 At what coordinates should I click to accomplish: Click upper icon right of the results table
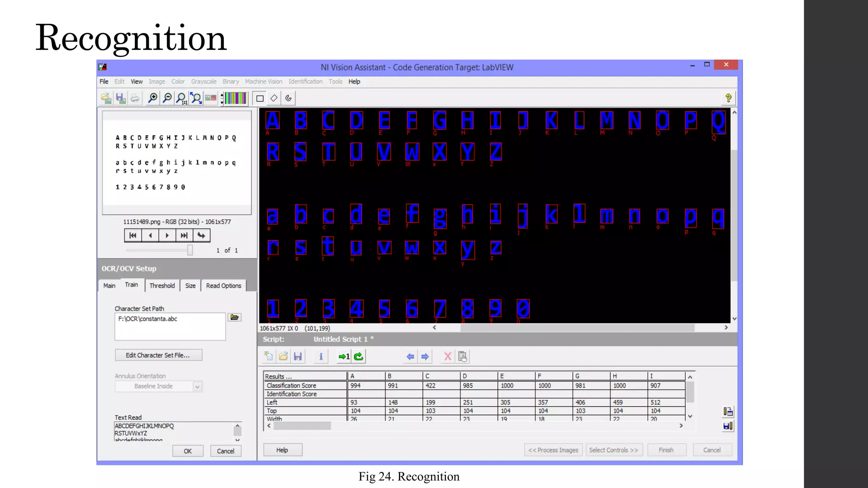pos(728,411)
